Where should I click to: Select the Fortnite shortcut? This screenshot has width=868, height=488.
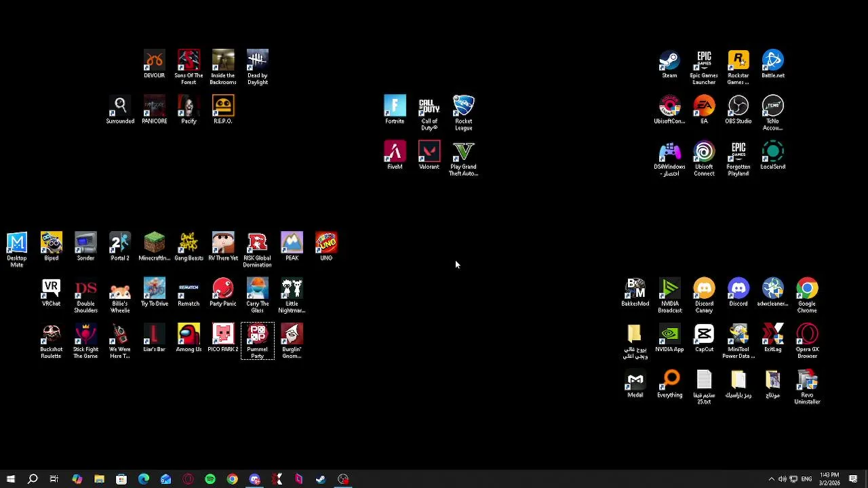(395, 110)
